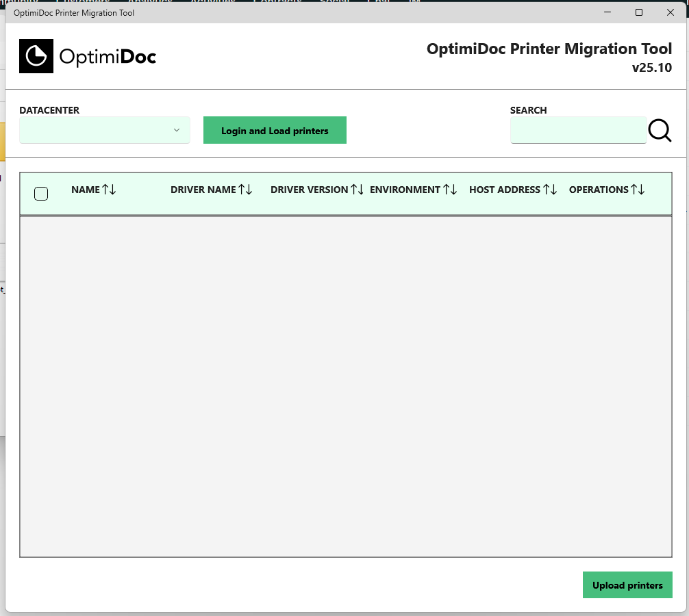
Task: Click the Upload printers button
Action: (627, 585)
